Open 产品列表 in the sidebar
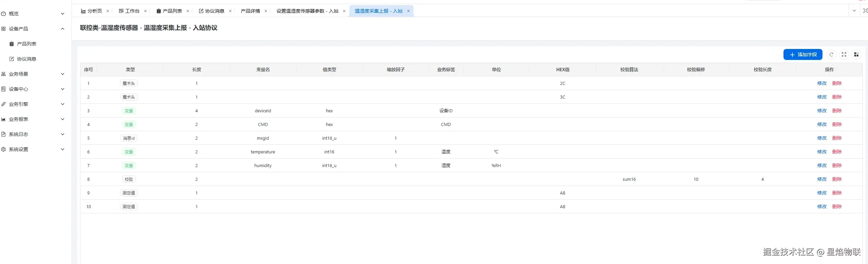This screenshot has height=264, width=868. click(27, 44)
